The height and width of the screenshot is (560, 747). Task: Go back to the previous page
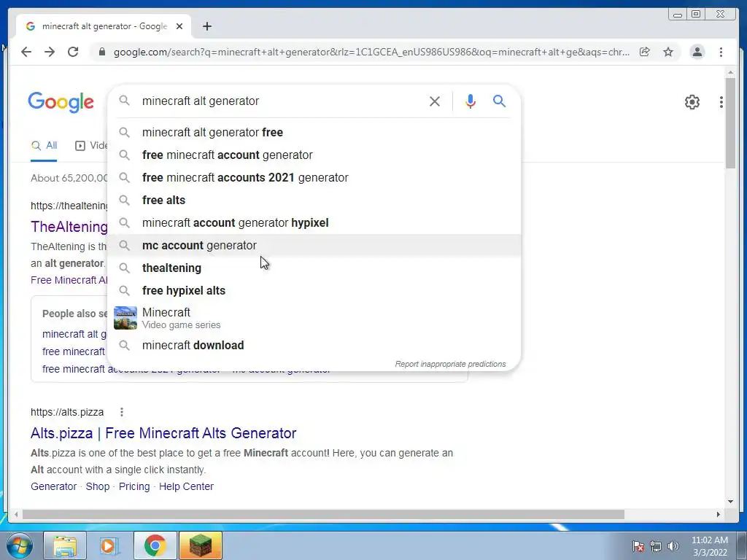coord(26,52)
